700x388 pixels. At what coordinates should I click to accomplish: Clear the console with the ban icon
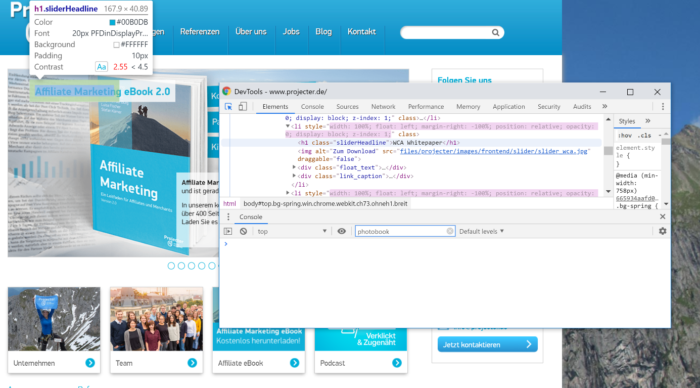(x=243, y=231)
